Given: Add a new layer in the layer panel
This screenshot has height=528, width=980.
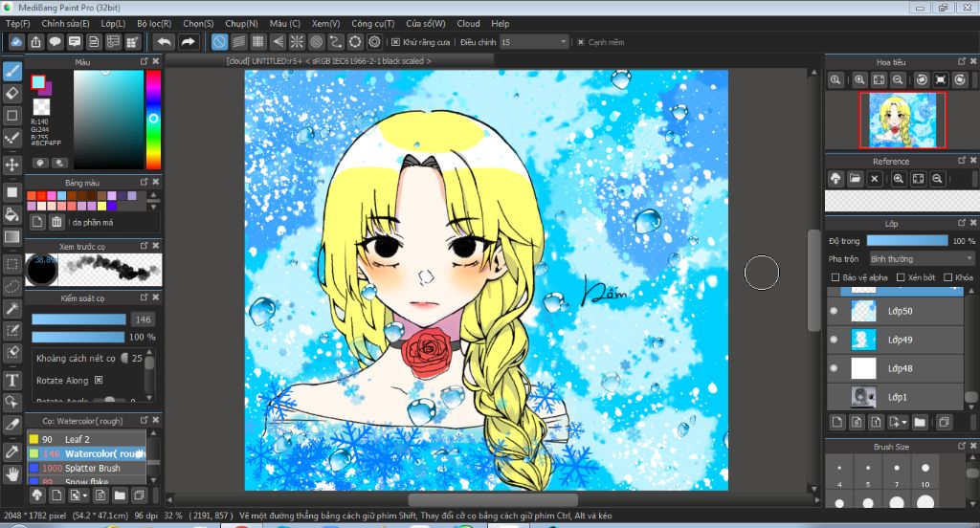Looking at the screenshot, I should (x=836, y=423).
